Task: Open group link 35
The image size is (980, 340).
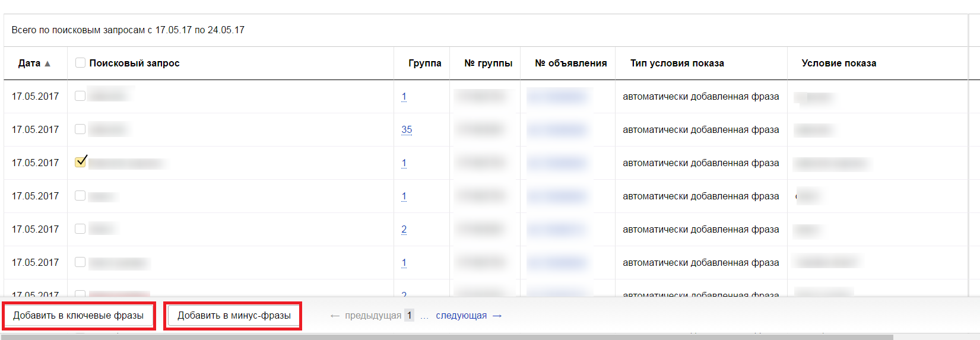Action: coord(407,129)
